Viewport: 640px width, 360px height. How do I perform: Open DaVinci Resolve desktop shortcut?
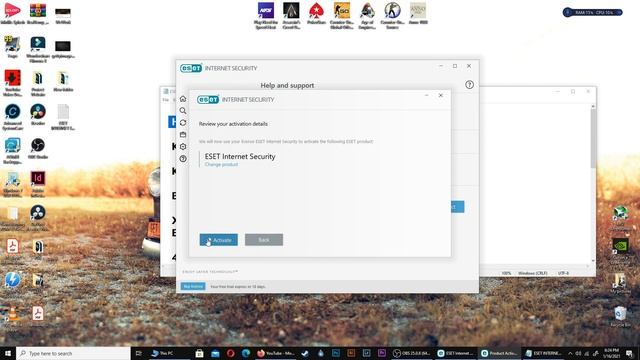point(38,115)
